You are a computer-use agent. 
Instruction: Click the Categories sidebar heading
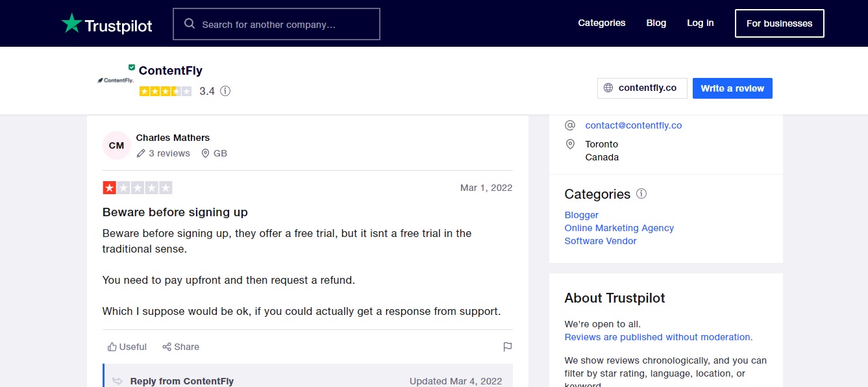[x=597, y=194]
